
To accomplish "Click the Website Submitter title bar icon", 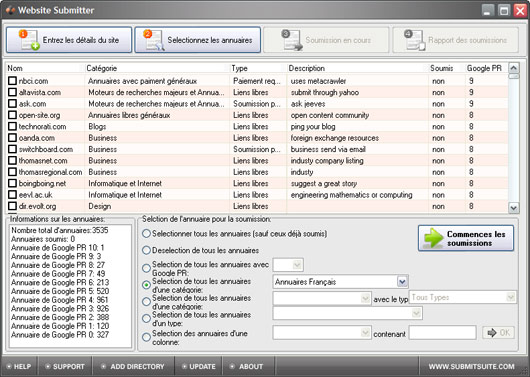I will tap(10, 10).
